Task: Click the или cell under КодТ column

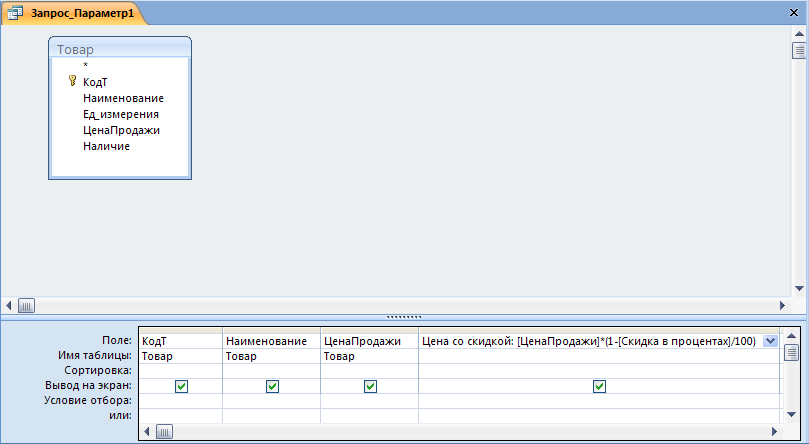Action: click(x=181, y=416)
